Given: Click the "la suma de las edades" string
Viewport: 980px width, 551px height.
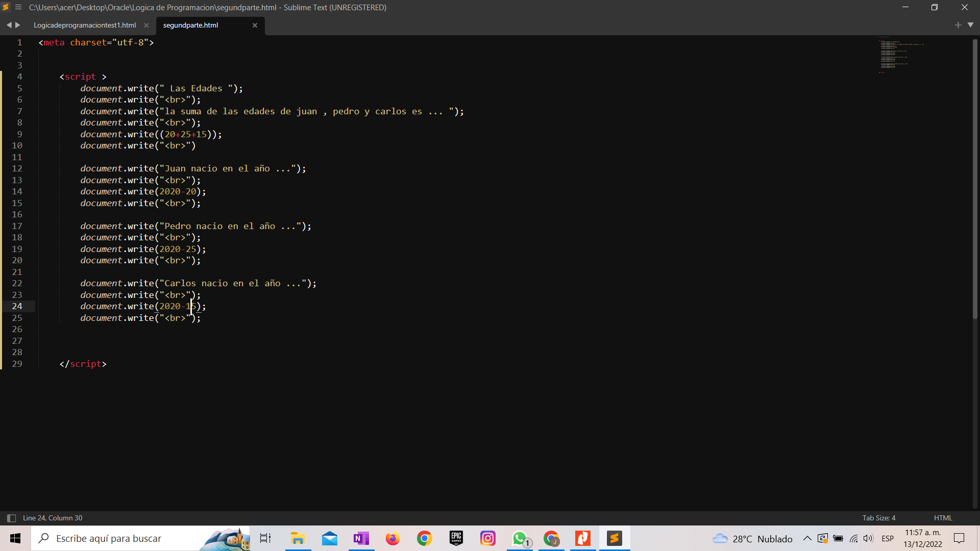Looking at the screenshot, I should click(307, 111).
